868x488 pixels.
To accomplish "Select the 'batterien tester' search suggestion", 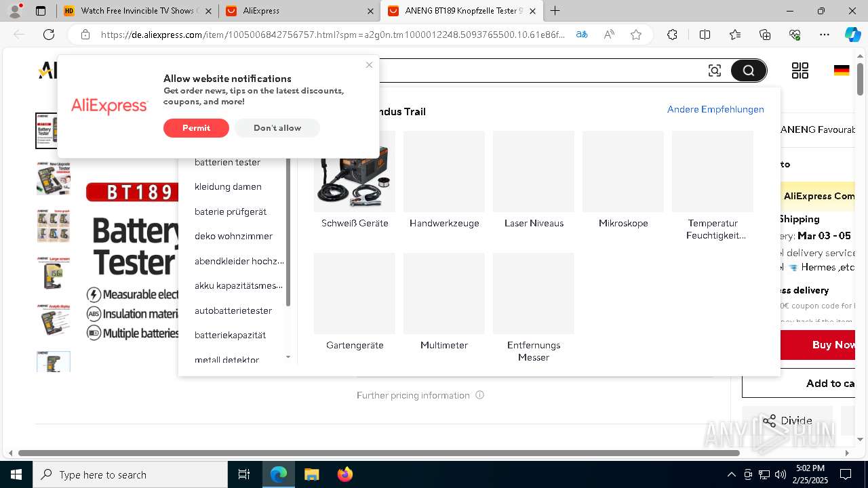I will tap(227, 162).
